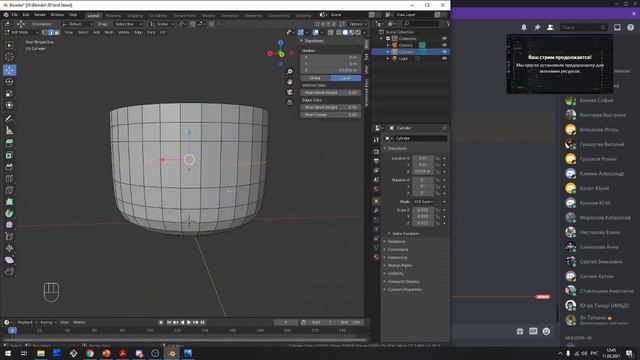Screen dimensions: 640x360
Task: Switch to perspective/orthographic grid icon
Action: (290, 102)
